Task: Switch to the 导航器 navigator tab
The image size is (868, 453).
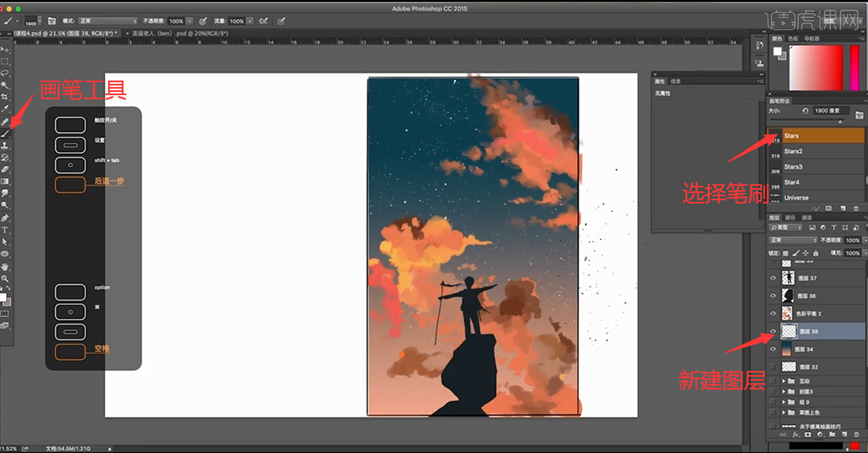Action: [x=811, y=39]
